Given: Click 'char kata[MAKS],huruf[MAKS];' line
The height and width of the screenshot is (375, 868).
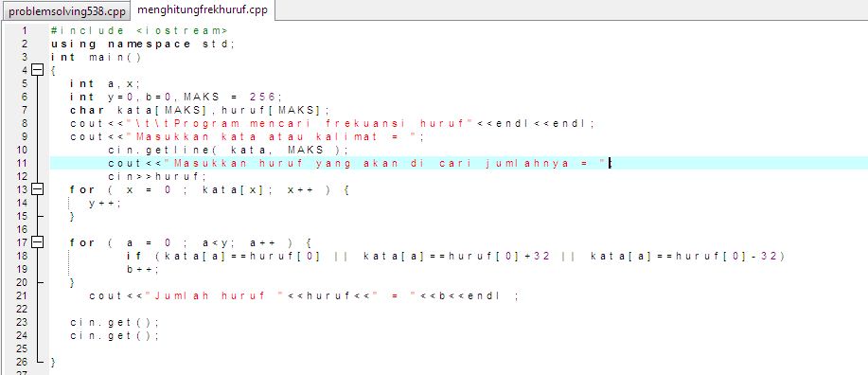Looking at the screenshot, I should click(200, 110).
